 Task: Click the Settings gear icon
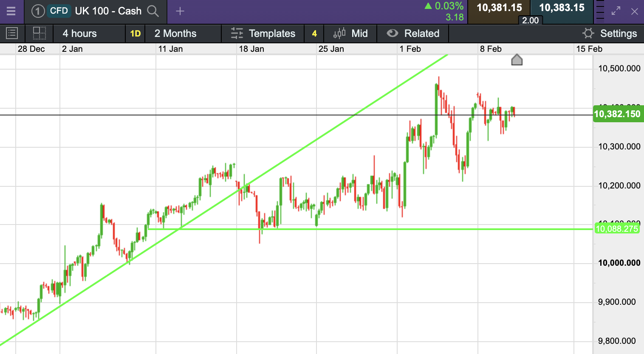pyautogui.click(x=588, y=33)
